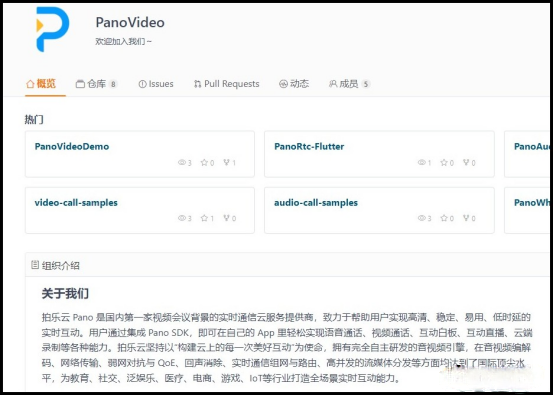The image size is (554, 395).
Task: Open the video-call-samples repository link
Action: tap(76, 202)
